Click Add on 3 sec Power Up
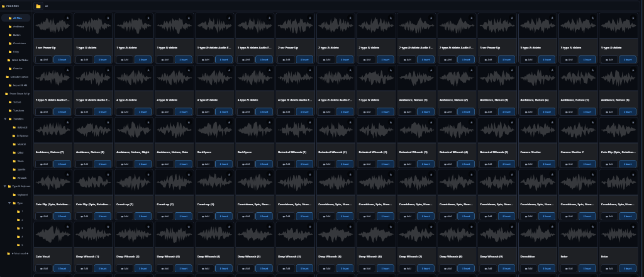The height and width of the screenshot is (277, 644). pyautogui.click(x=487, y=60)
